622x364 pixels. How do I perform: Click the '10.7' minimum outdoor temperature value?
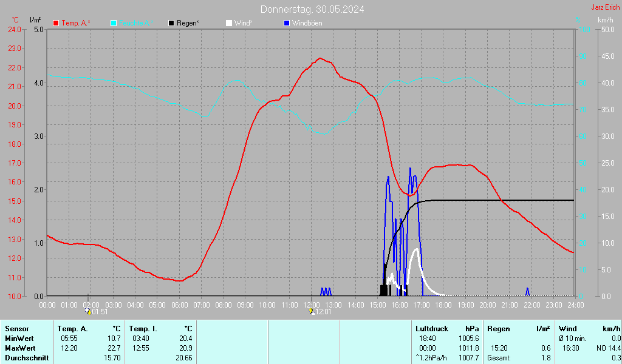(114, 339)
